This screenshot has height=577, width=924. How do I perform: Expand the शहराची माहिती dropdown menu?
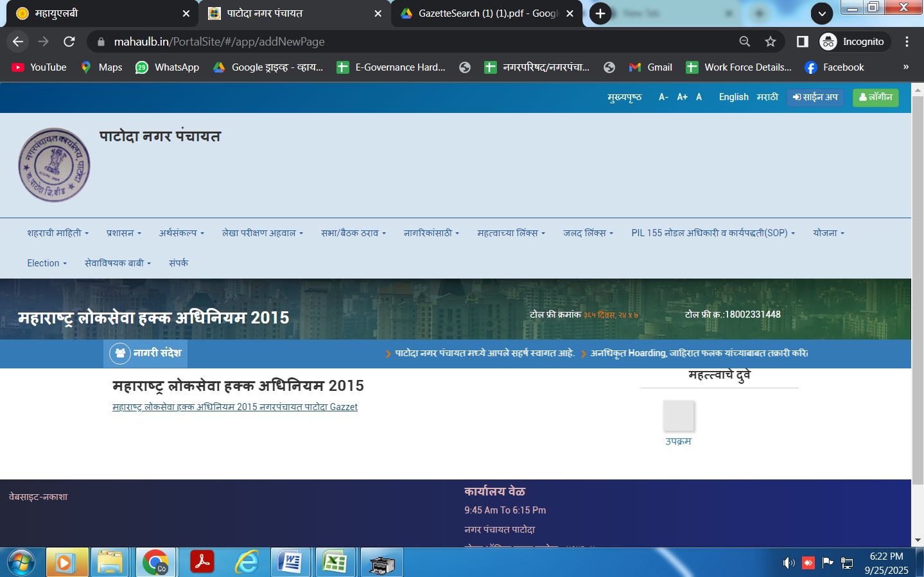pos(58,233)
